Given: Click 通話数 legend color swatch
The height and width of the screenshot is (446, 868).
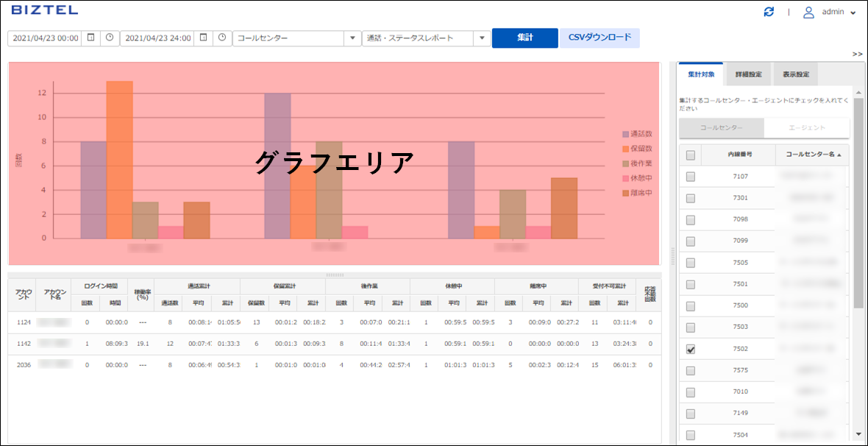Looking at the screenshot, I should (625, 135).
